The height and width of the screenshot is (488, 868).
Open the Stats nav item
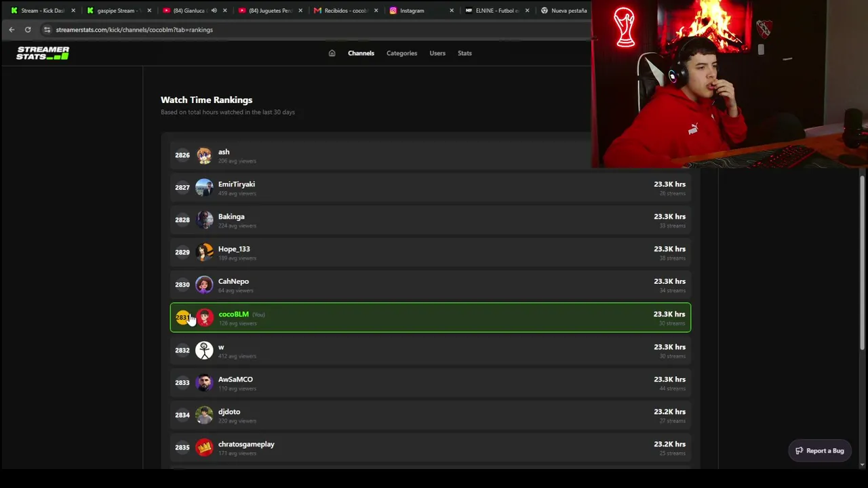pos(465,53)
